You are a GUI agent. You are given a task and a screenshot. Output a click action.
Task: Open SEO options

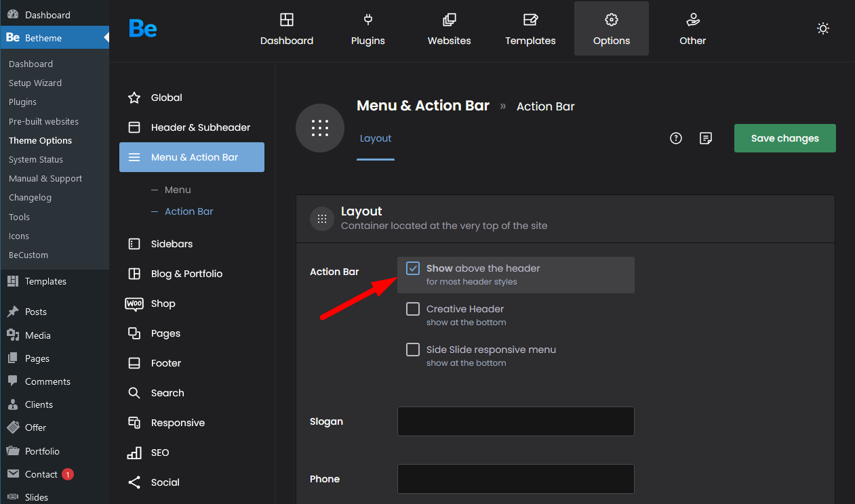[x=192, y=453]
